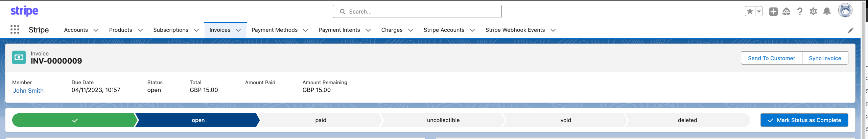Expand the Accounts tab chevron
Screen dimensions: 868x139
(96, 30)
